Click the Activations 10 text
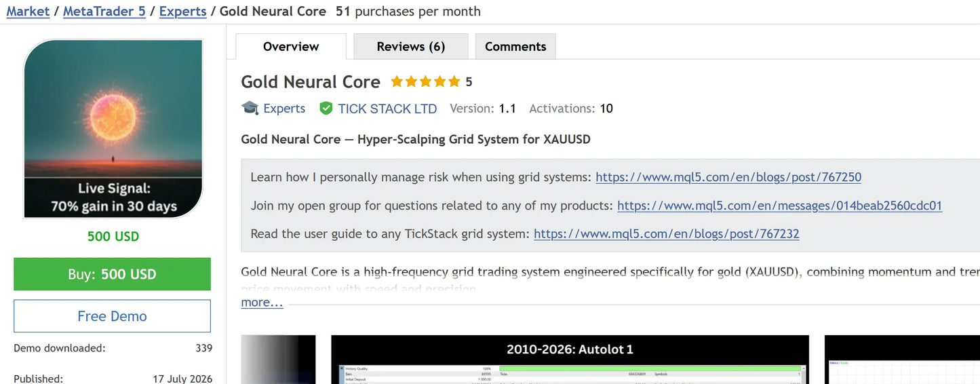The height and width of the screenshot is (384, 980). coord(571,109)
